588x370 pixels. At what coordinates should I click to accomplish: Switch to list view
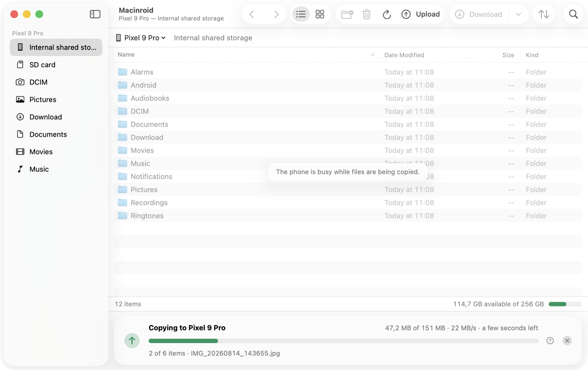(x=301, y=14)
